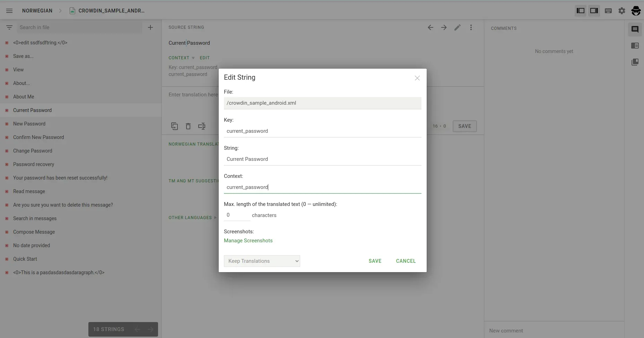Open the keyboard shortcuts panel

pyautogui.click(x=609, y=11)
